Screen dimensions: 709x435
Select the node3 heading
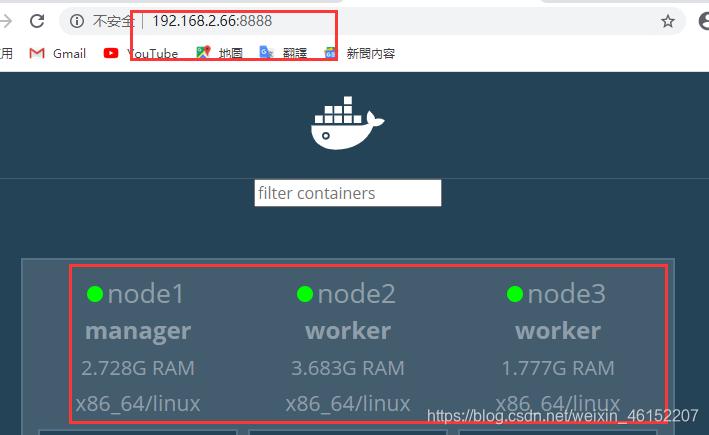coord(567,294)
